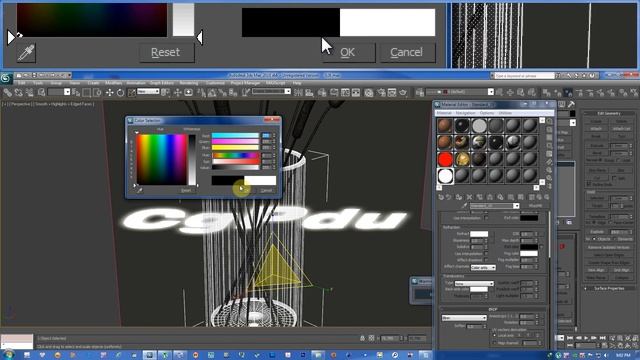640x360 pixels.
Task: Click Sample Type icon in Material Editor
Action: coord(549,121)
